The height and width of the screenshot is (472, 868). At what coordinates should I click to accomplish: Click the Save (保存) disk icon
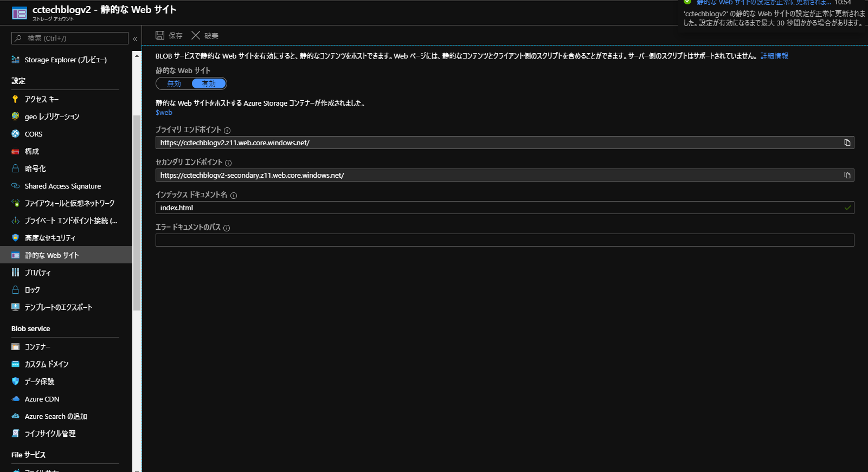point(160,35)
